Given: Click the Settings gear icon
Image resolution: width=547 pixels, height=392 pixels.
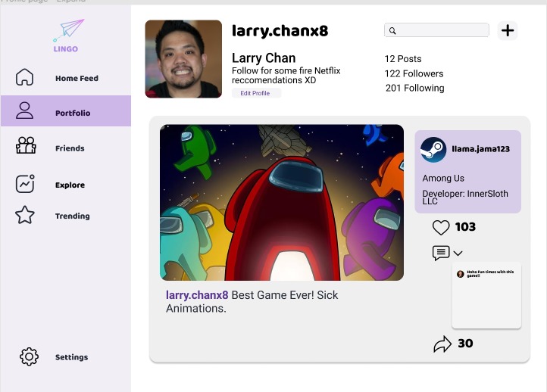Looking at the screenshot, I should [x=29, y=356].
